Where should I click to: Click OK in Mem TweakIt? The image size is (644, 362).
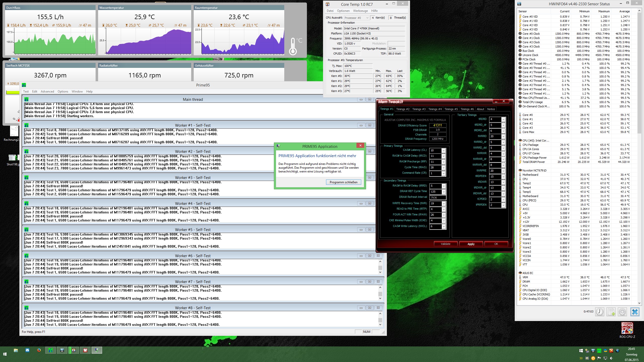click(x=496, y=244)
